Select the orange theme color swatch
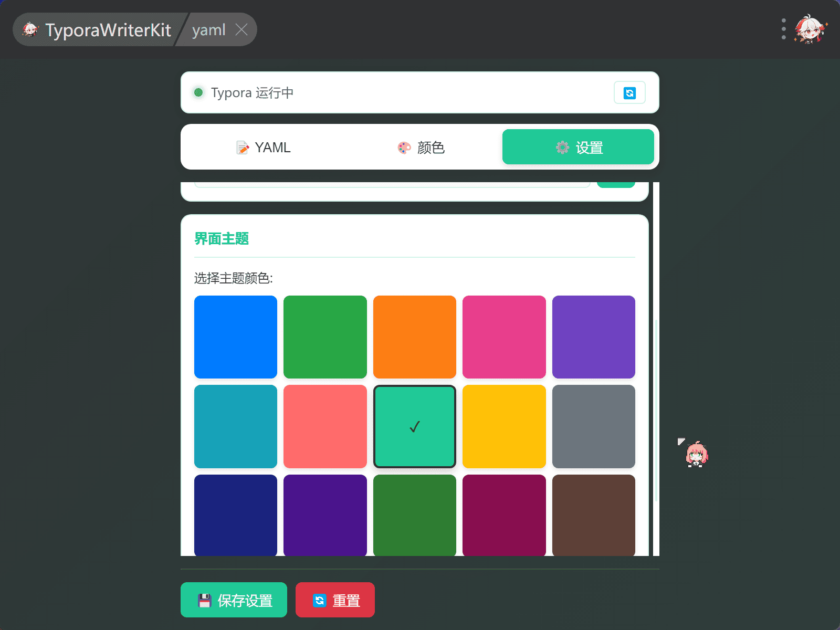Screen dimensions: 840x630 coord(414,337)
